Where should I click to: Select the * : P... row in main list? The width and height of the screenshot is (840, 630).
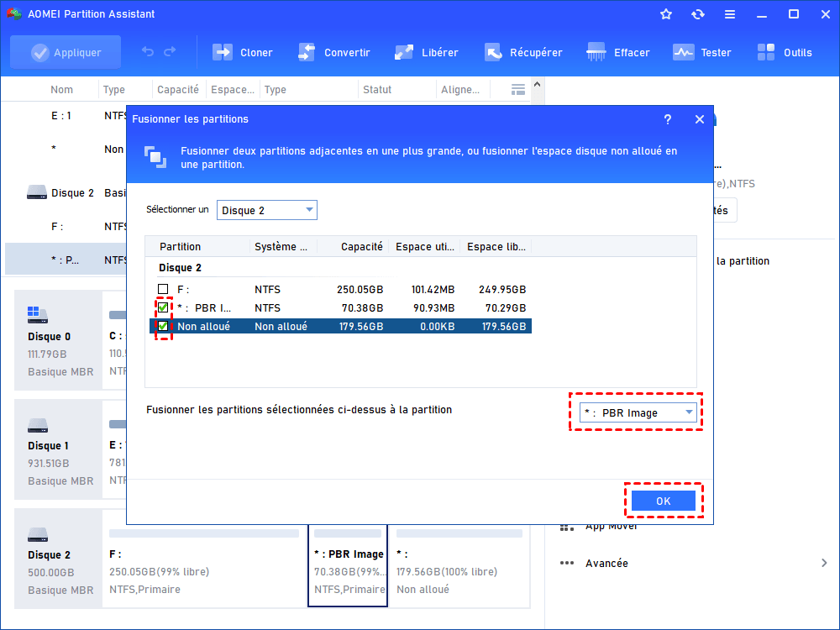point(66,260)
